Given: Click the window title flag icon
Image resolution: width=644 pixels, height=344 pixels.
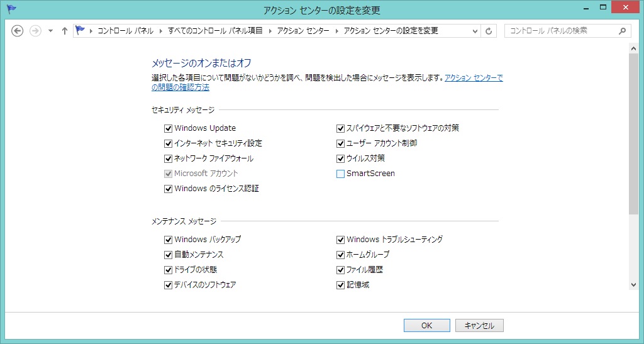Looking at the screenshot, I should click(11, 9).
